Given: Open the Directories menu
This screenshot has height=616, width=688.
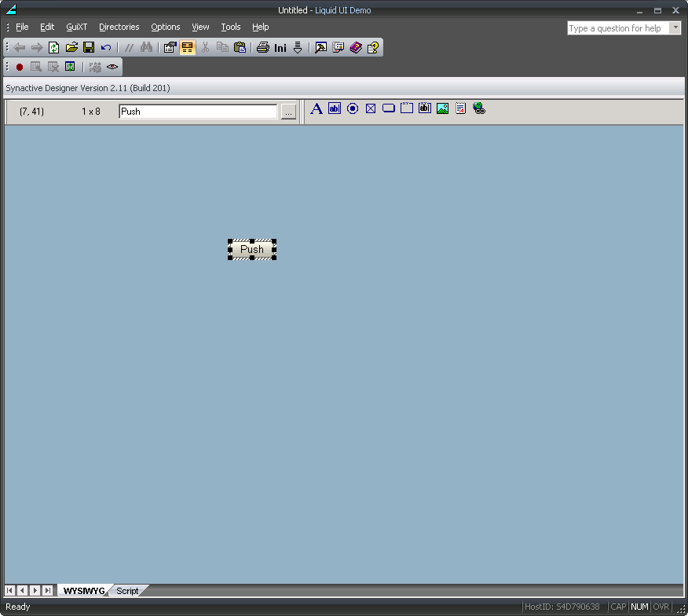Looking at the screenshot, I should [x=119, y=27].
